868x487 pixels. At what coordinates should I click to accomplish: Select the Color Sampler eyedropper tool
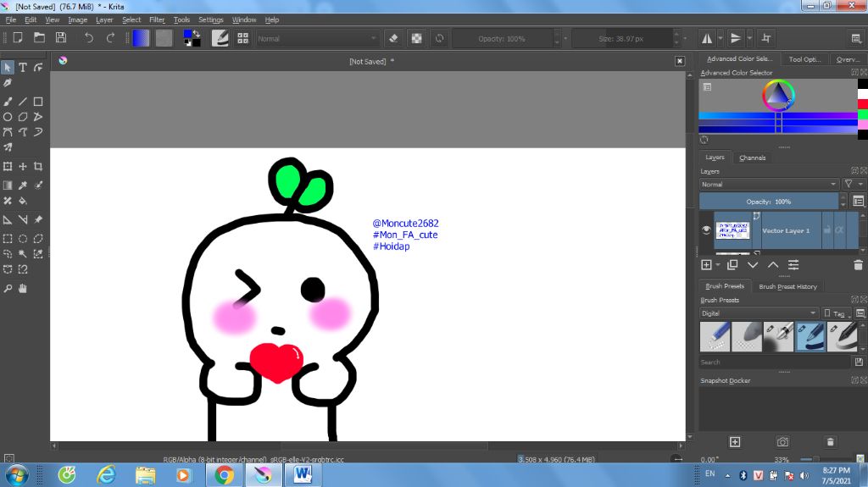[23, 185]
